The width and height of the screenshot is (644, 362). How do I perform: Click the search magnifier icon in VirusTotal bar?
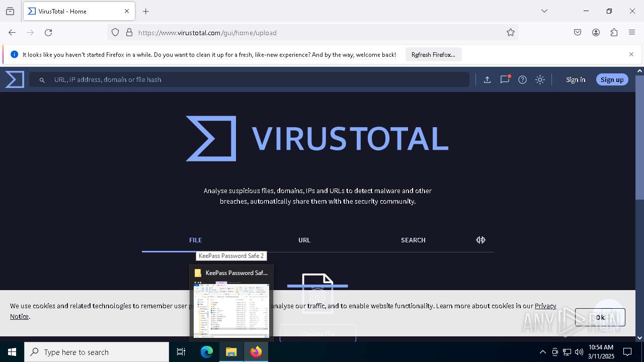click(x=42, y=80)
